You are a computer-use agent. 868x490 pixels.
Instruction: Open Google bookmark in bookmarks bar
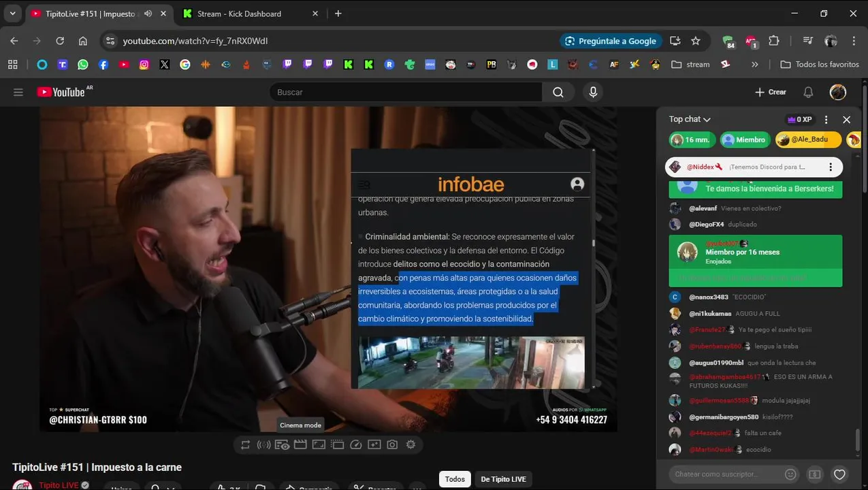pyautogui.click(x=185, y=65)
